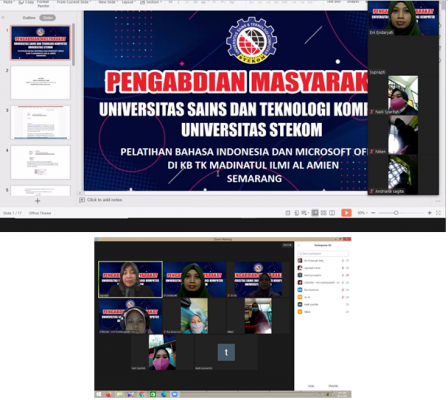The height and width of the screenshot is (400, 448).
Task: Select Suprapti row in participants list
Action: 323,268
